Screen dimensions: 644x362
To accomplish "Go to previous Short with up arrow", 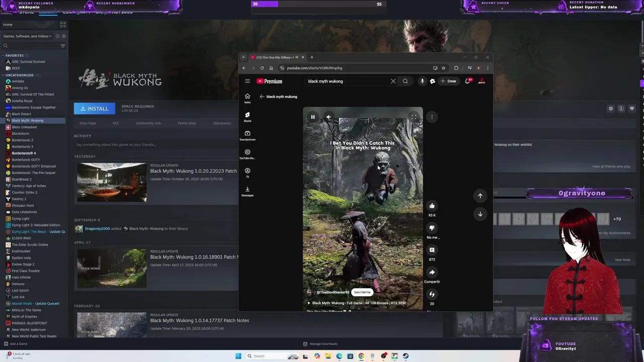I will click(x=480, y=196).
